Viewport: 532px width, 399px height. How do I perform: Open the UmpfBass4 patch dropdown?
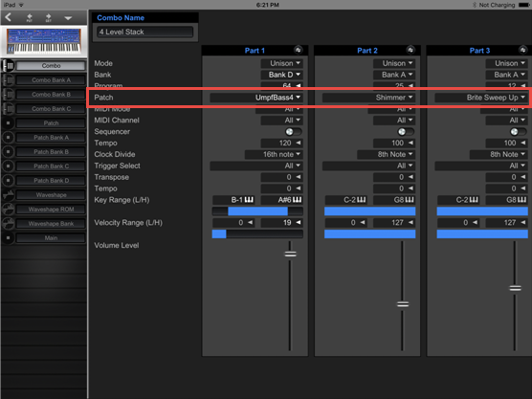(x=256, y=98)
